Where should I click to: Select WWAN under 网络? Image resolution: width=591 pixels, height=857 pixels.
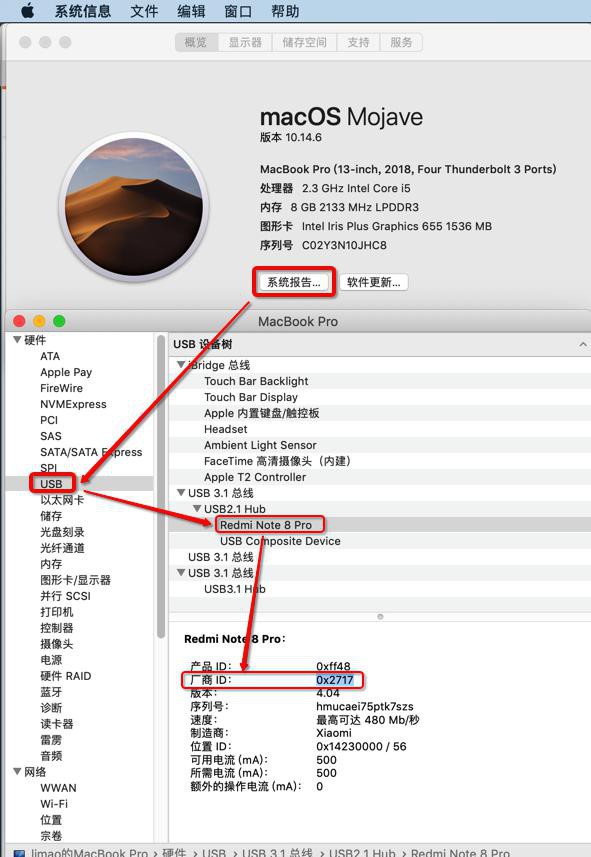pyautogui.click(x=58, y=788)
